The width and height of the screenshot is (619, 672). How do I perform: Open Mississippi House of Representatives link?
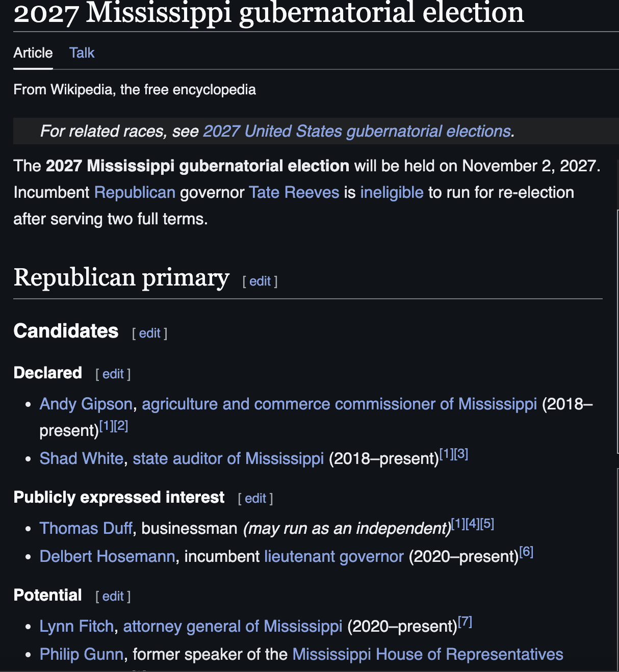coord(427,654)
